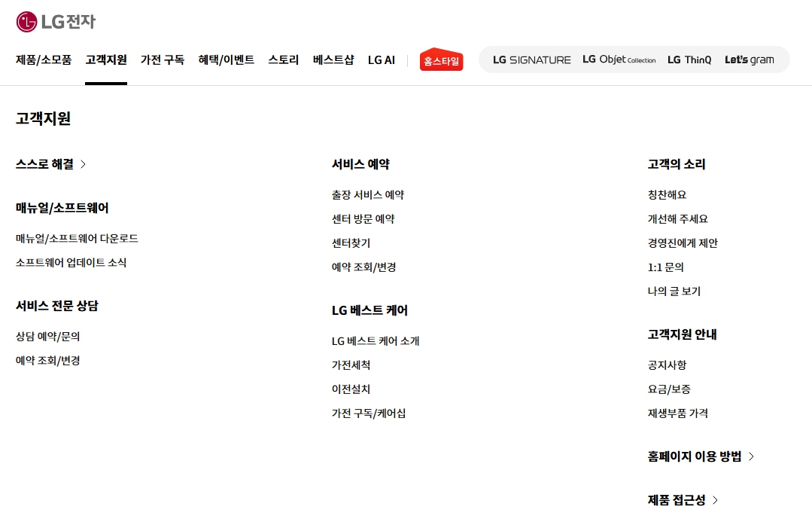The image size is (812, 528).
Task: Open the LG AI menu
Action: coord(382,60)
